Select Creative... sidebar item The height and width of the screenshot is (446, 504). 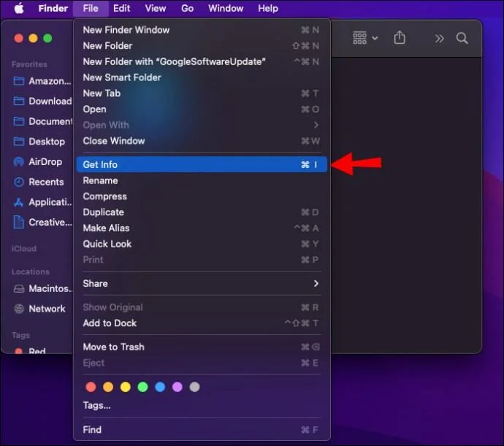pyautogui.click(x=42, y=222)
